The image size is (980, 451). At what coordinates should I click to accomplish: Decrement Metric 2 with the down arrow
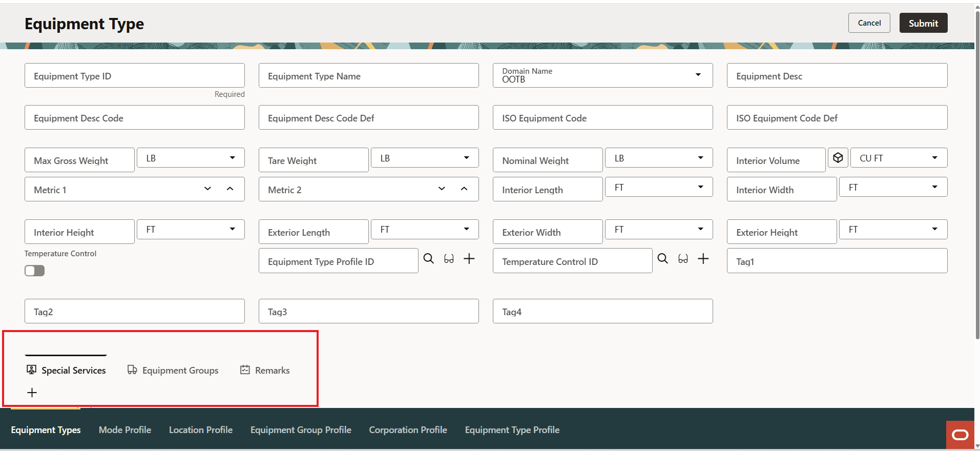pos(442,189)
